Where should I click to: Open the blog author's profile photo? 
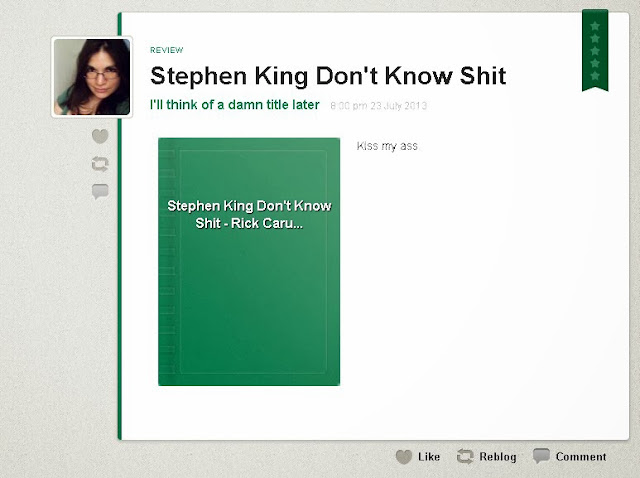92,77
